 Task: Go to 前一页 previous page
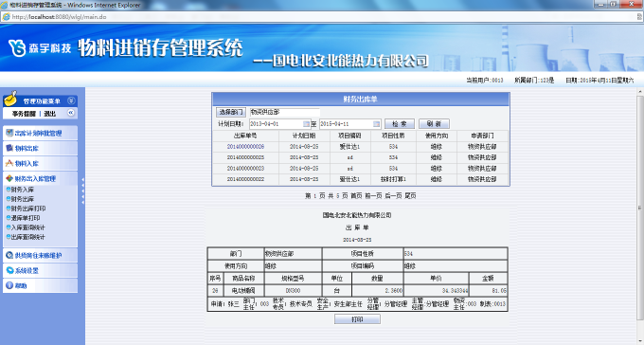pos(373,196)
